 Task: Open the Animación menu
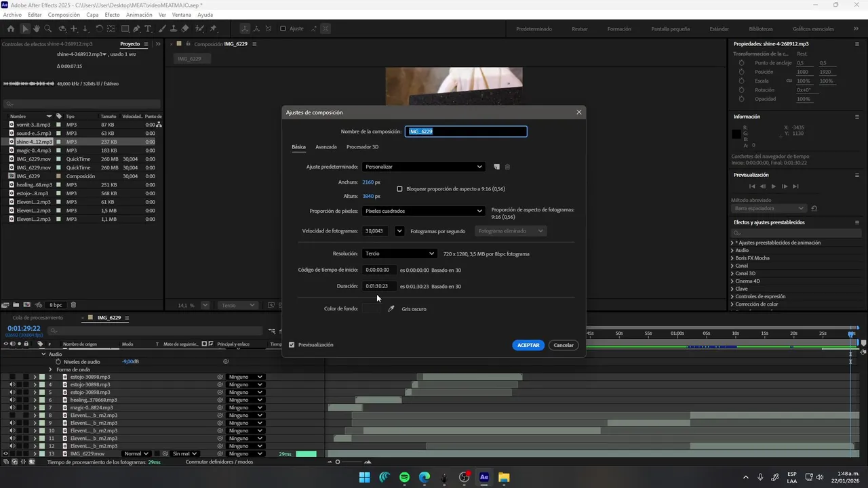(139, 15)
